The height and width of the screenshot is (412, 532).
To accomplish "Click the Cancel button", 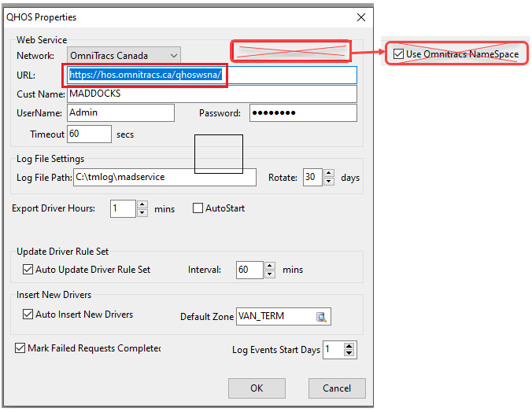I will (337, 388).
